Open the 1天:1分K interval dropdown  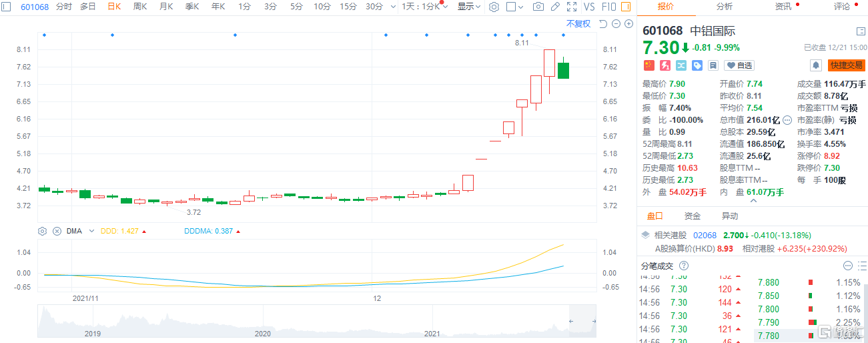point(424,7)
